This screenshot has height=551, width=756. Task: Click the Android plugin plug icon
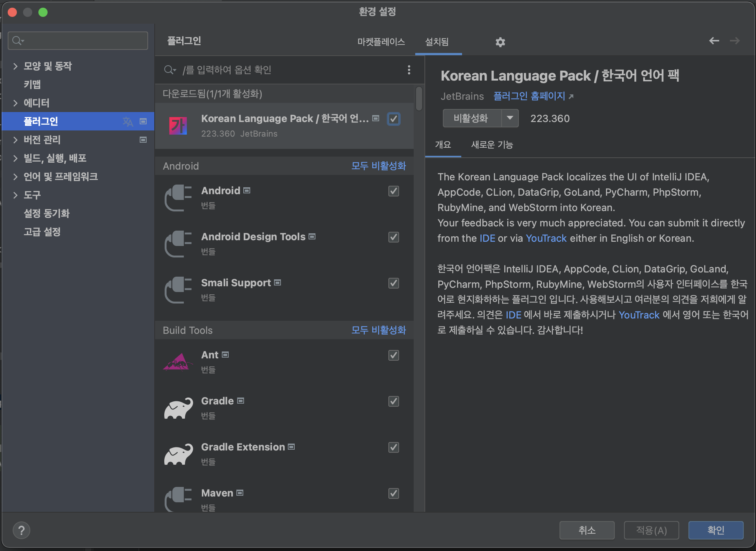coord(178,198)
